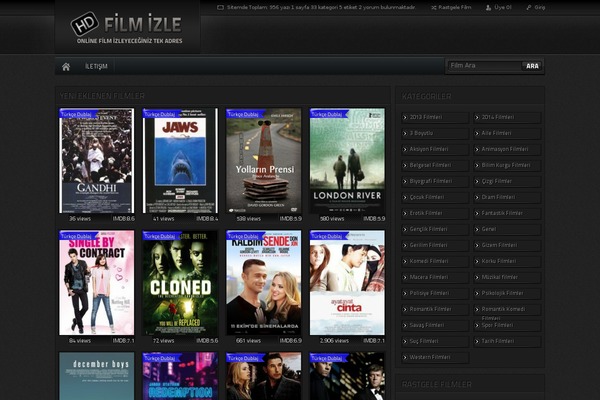The image size is (600, 400).
Task: Focus the Film Ara search field
Action: 484,66
